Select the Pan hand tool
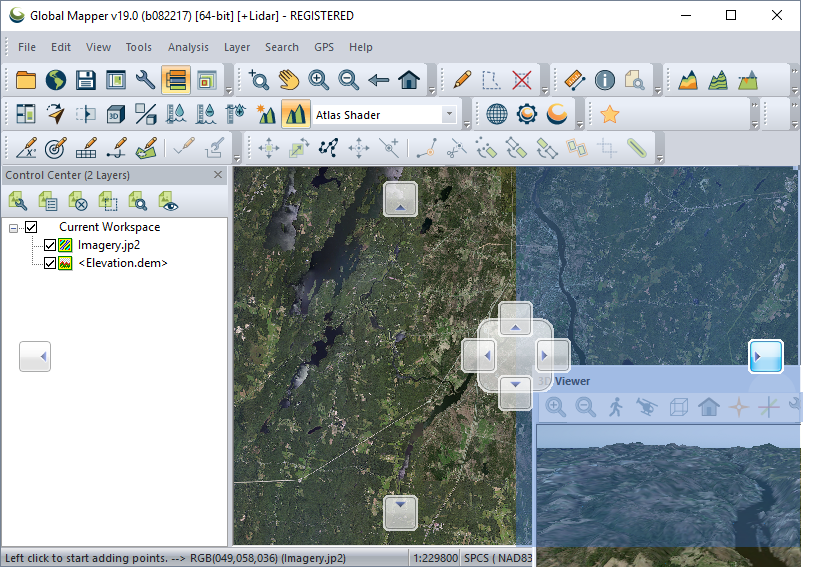Image resolution: width=815 pixels, height=567 pixels. click(x=289, y=80)
